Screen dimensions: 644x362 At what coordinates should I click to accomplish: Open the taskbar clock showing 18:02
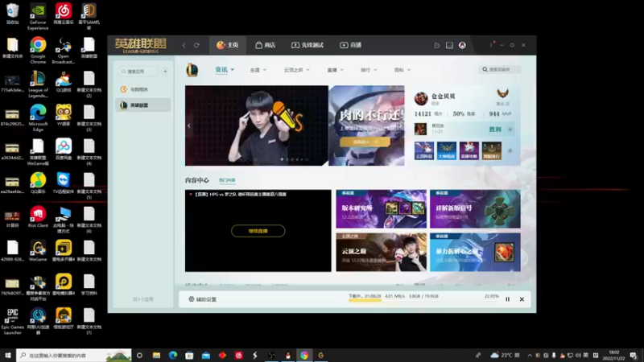coord(613,355)
